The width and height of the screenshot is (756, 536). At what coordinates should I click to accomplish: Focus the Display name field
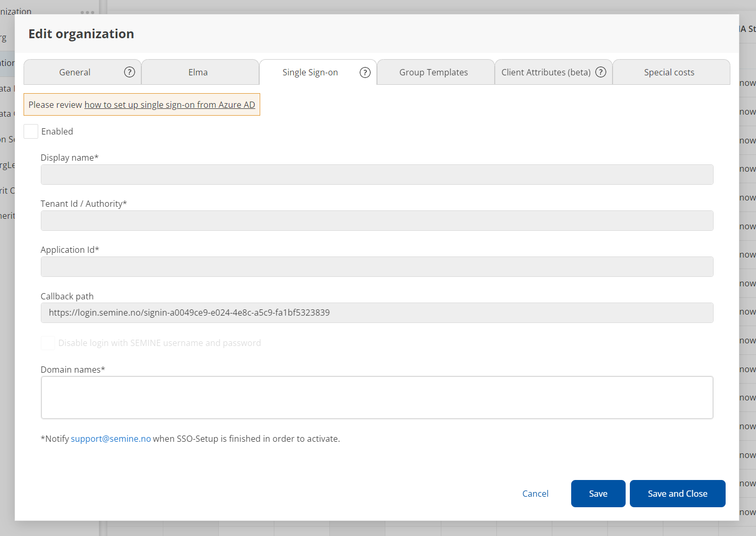point(377,175)
